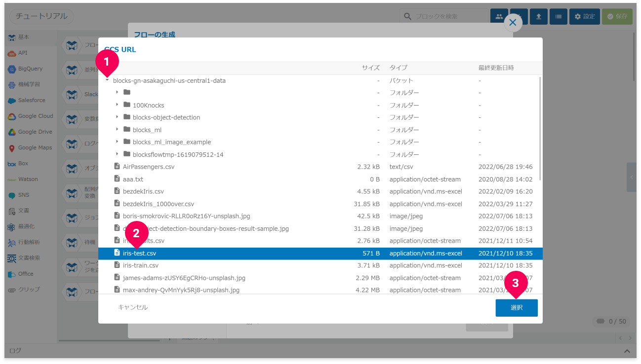
Task: Click the 選択 button
Action: point(516,308)
